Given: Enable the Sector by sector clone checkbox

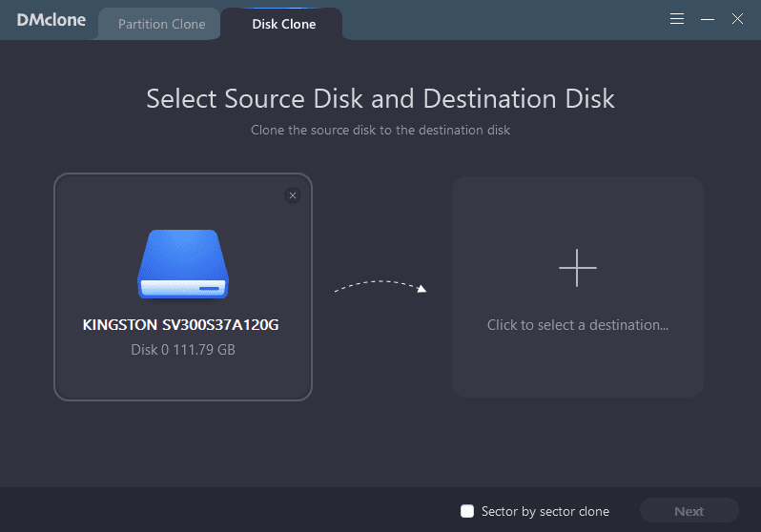Looking at the screenshot, I should pyautogui.click(x=467, y=511).
